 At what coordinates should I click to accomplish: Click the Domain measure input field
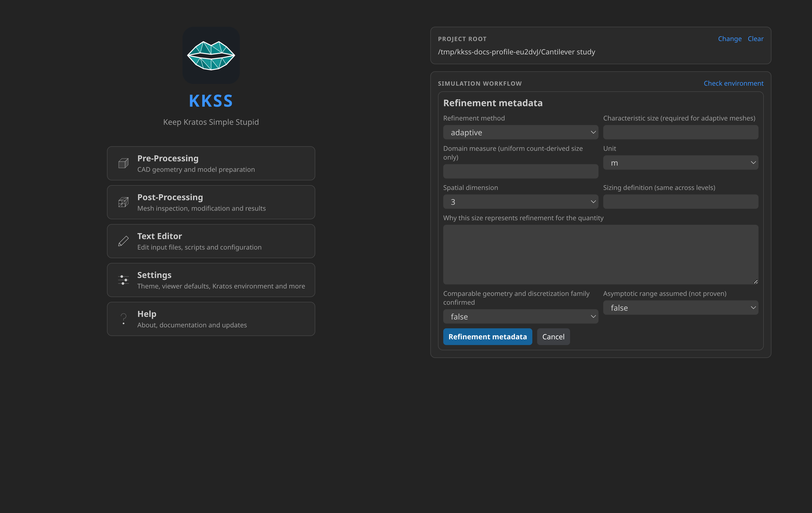pyautogui.click(x=521, y=172)
